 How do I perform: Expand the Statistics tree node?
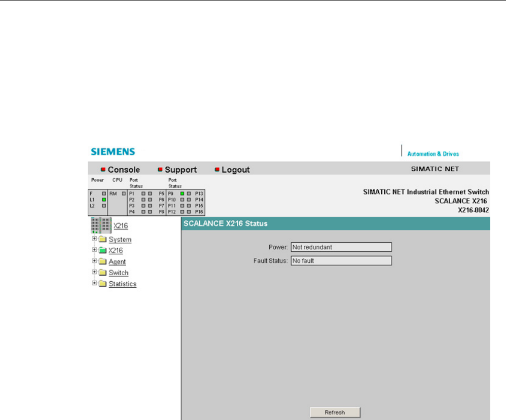[x=94, y=283]
